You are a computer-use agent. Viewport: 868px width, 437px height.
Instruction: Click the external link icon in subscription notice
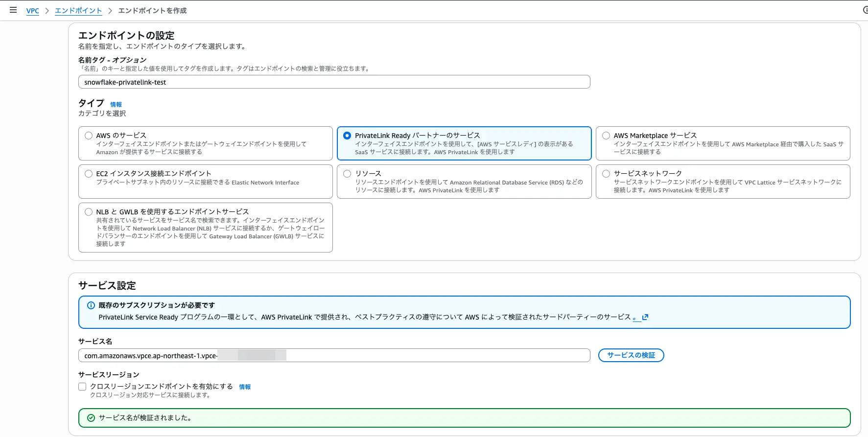645,317
